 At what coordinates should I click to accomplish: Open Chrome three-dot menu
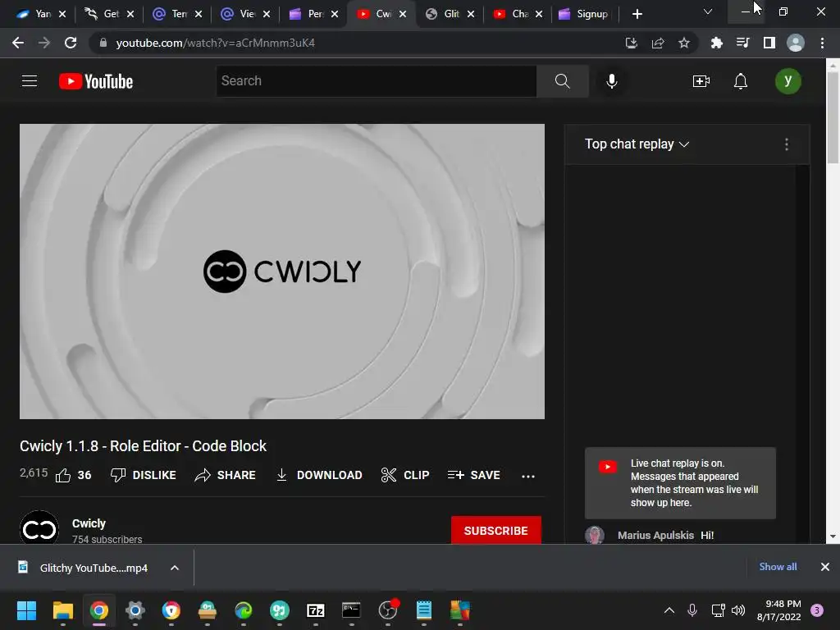[x=822, y=43]
